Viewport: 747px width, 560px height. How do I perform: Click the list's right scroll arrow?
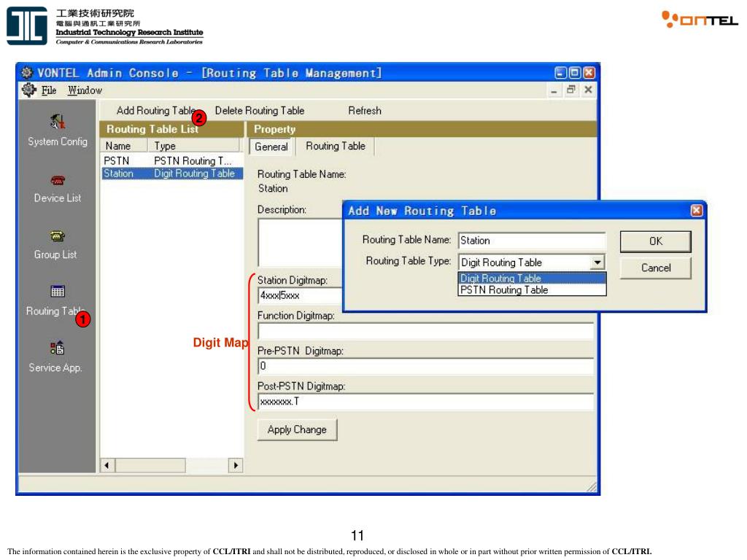236,465
